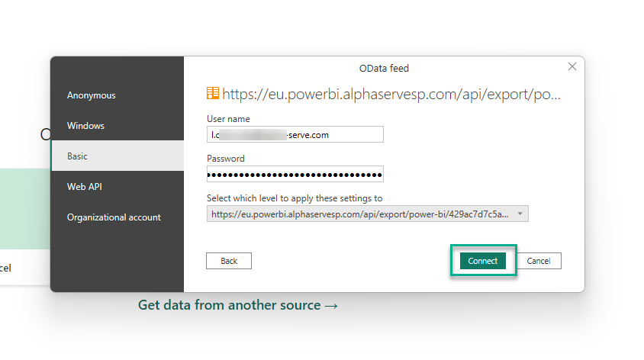Click into the User name field
The height and width of the screenshot is (360, 644).
coord(295,134)
